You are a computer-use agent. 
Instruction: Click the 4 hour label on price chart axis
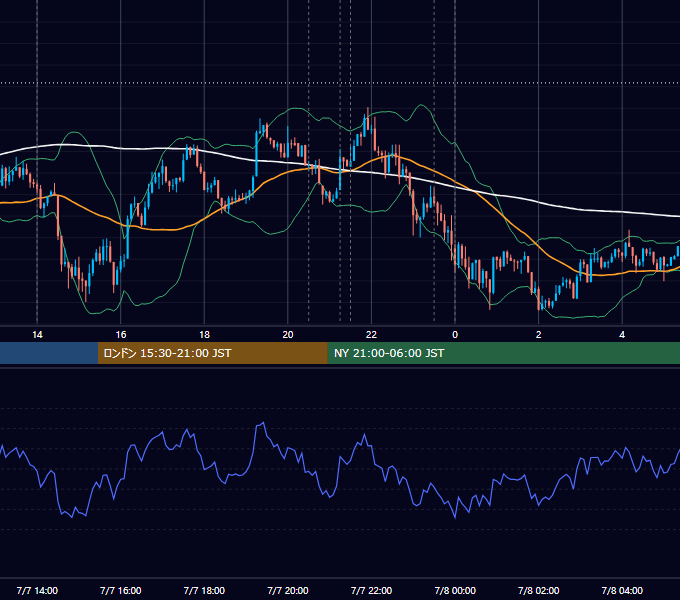point(622,335)
